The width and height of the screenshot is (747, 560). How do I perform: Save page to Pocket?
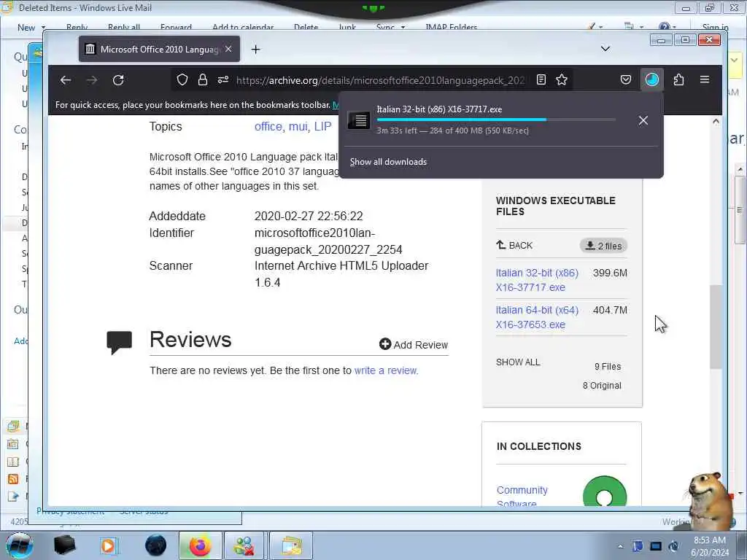click(x=625, y=79)
